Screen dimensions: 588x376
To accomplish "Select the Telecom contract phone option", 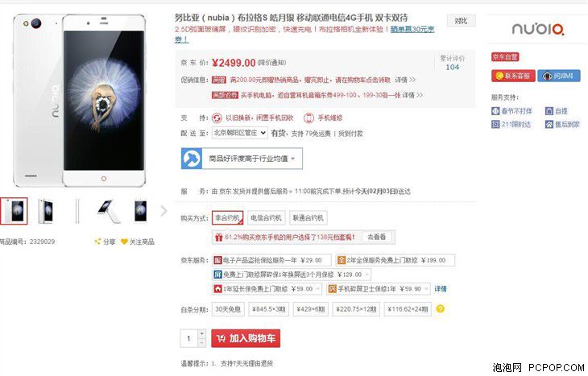I will pos(267,218).
